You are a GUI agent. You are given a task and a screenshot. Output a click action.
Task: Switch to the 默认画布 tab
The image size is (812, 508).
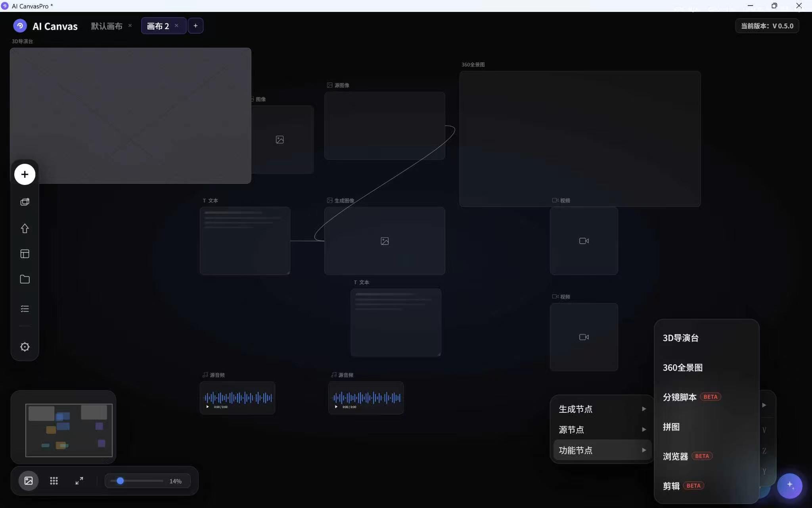click(107, 26)
